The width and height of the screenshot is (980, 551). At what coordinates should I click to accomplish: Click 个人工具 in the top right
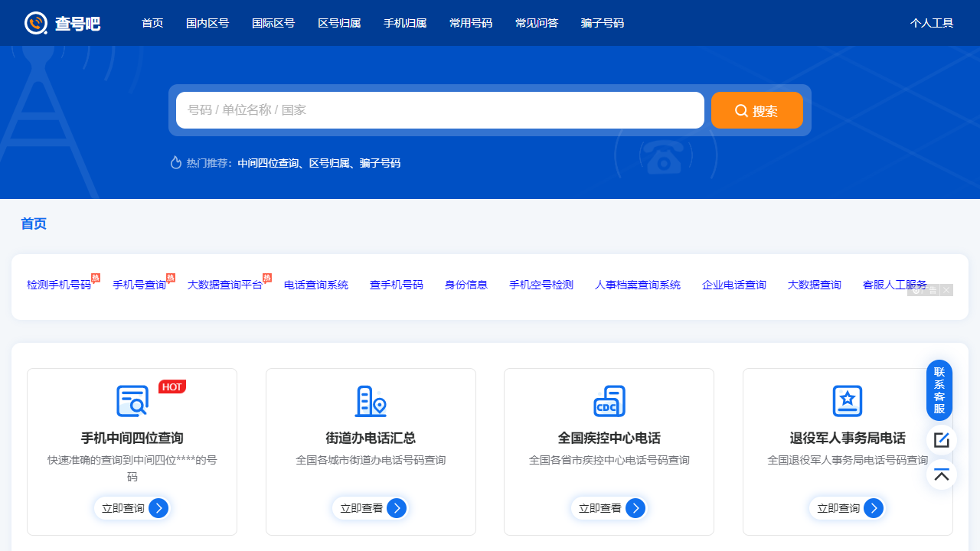[x=932, y=23]
